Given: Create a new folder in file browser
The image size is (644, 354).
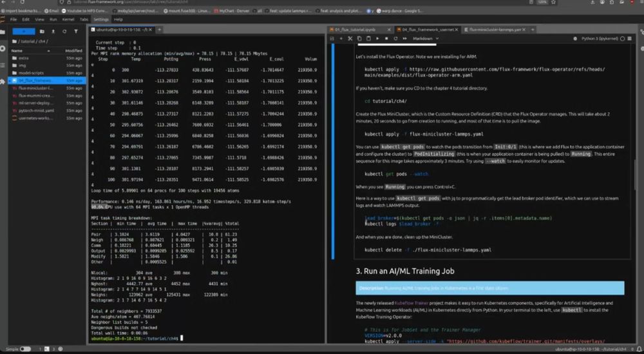Looking at the screenshot, I should tap(42, 31).
